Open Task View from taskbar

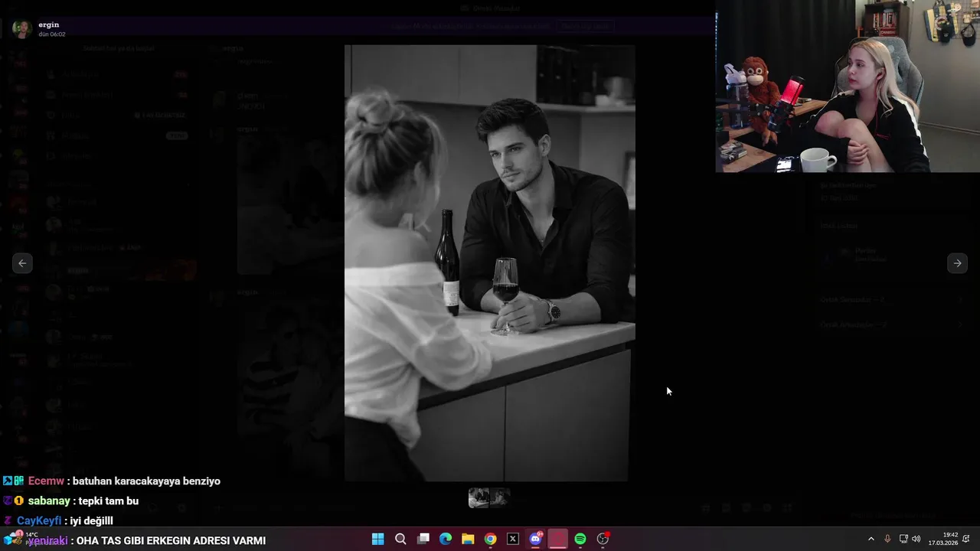[x=423, y=539]
